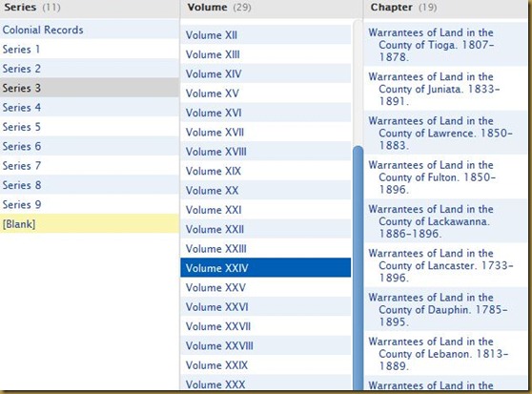The image size is (532, 394).
Task: Choose Volume XVIII
Action: coord(266,152)
